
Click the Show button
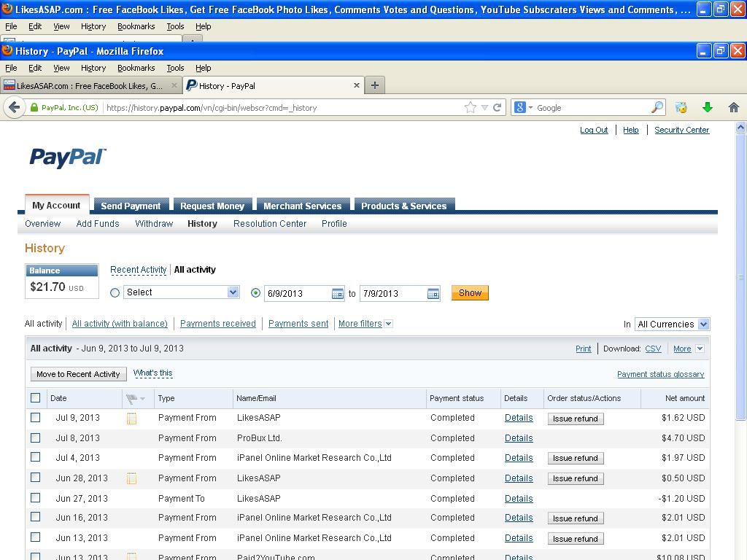[x=470, y=293]
